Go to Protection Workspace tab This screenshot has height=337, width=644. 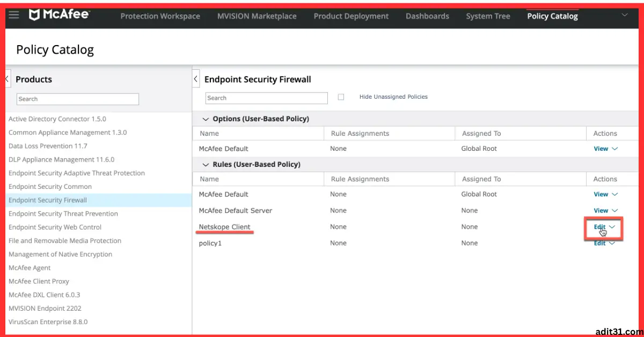point(160,16)
